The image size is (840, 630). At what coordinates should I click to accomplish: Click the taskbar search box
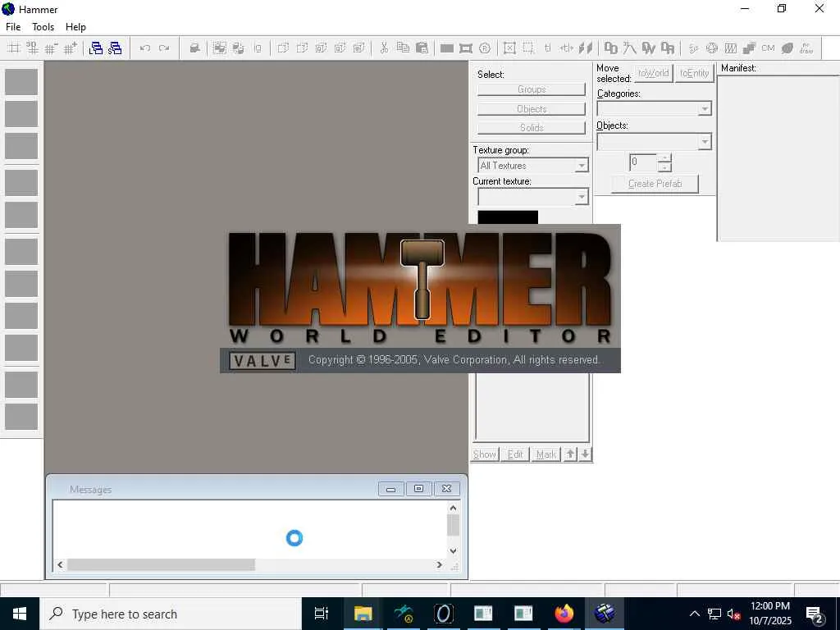(171, 614)
